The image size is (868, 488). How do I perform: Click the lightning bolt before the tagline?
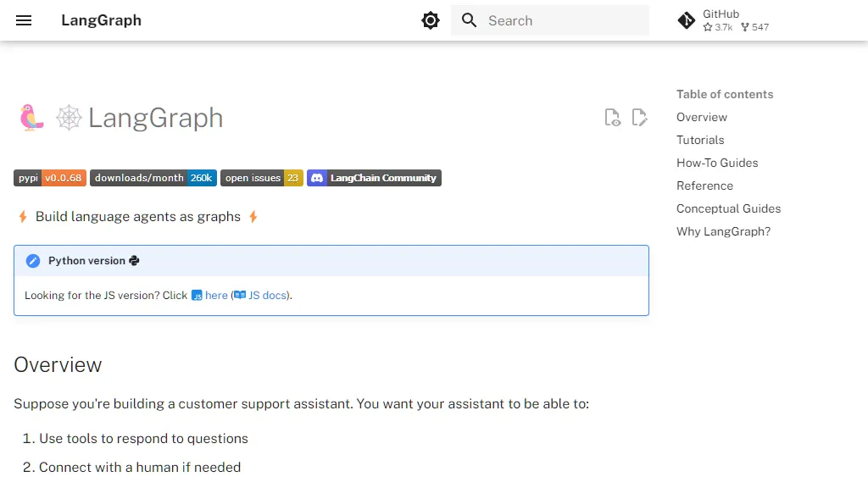[23, 216]
